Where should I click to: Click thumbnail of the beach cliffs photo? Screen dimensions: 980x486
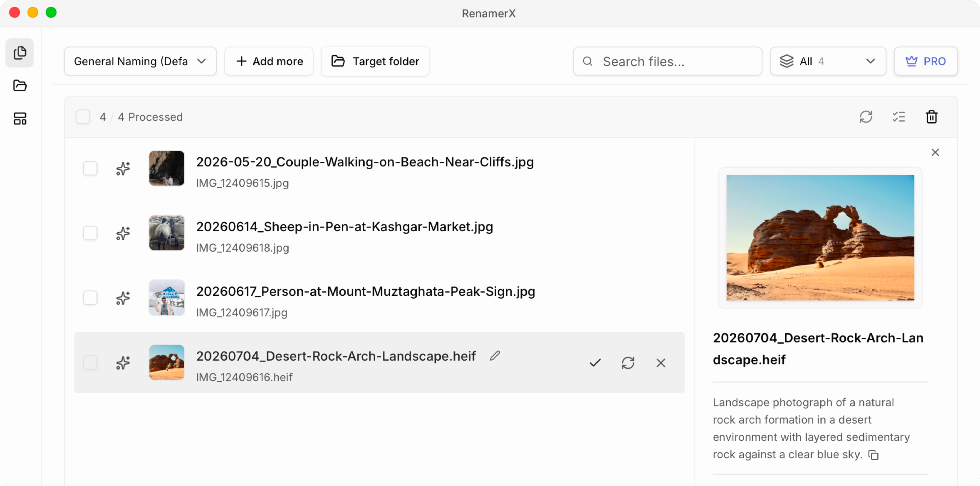point(167,168)
